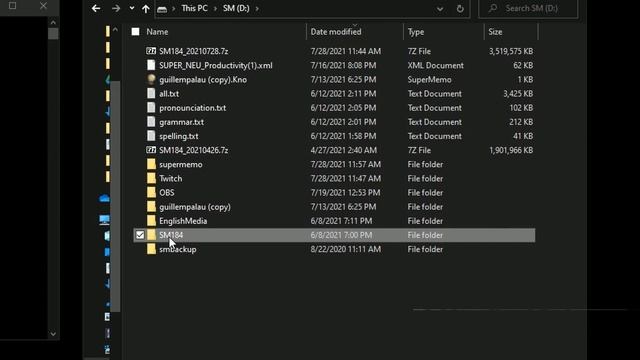This screenshot has width=640, height=360.
Task: Select the EnglishMedia folder name
Action: pyautogui.click(x=183, y=221)
